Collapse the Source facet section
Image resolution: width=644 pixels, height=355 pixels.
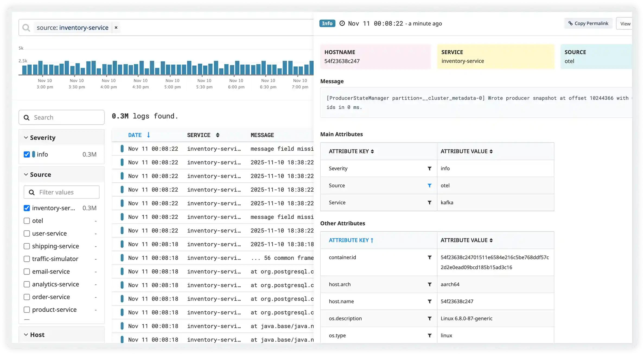click(x=26, y=175)
